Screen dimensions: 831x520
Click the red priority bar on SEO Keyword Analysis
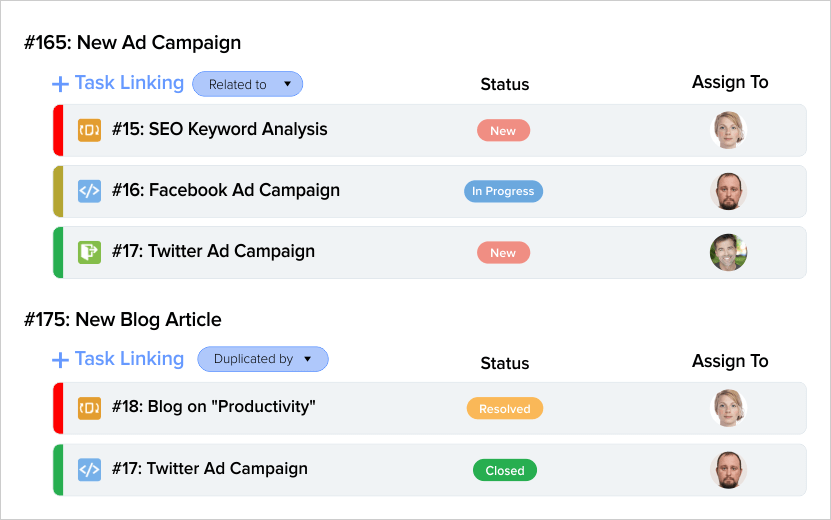tap(58, 130)
